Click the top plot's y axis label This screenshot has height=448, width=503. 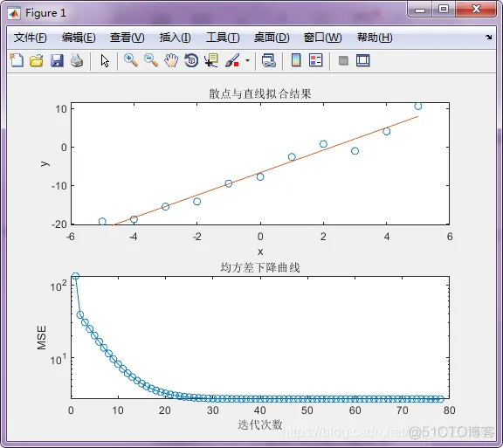point(45,163)
